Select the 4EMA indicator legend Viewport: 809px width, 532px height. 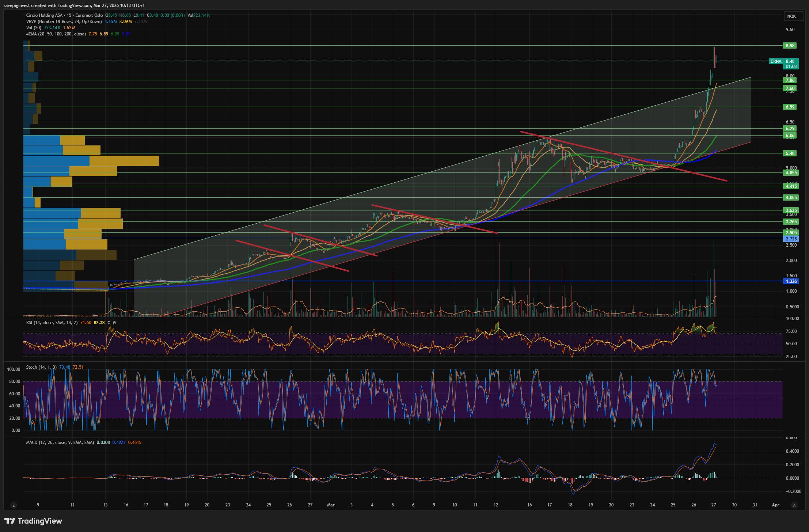pos(56,34)
